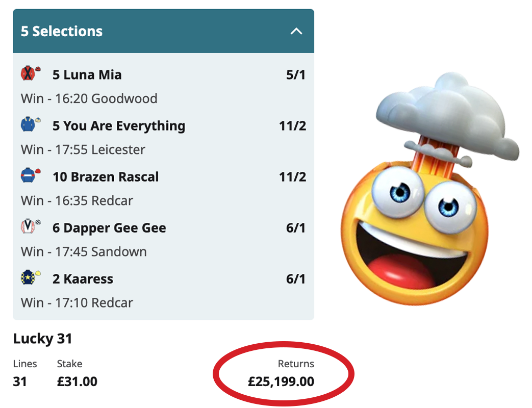The width and height of the screenshot is (532, 408).
Task: Click the chevron in the selections header
Action: (x=296, y=31)
